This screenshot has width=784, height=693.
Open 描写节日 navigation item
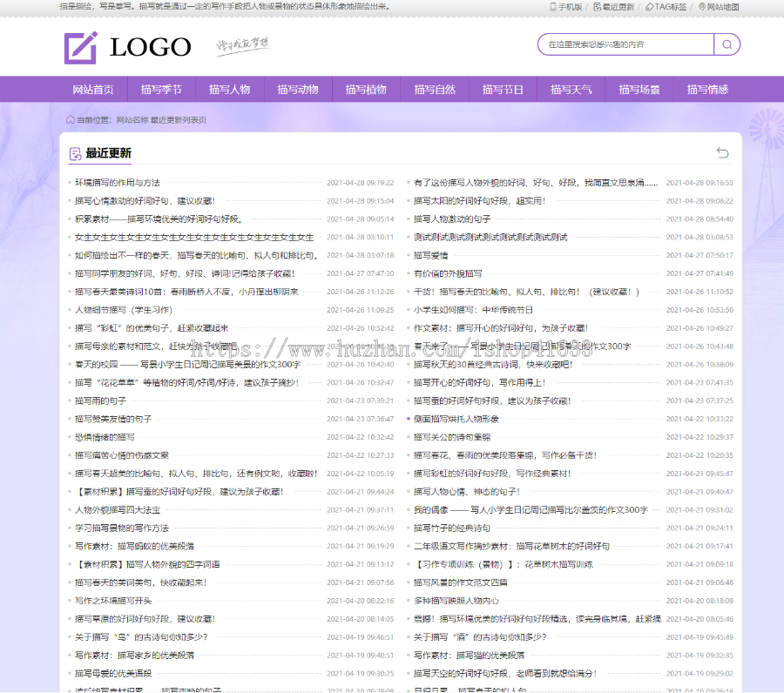coord(503,90)
